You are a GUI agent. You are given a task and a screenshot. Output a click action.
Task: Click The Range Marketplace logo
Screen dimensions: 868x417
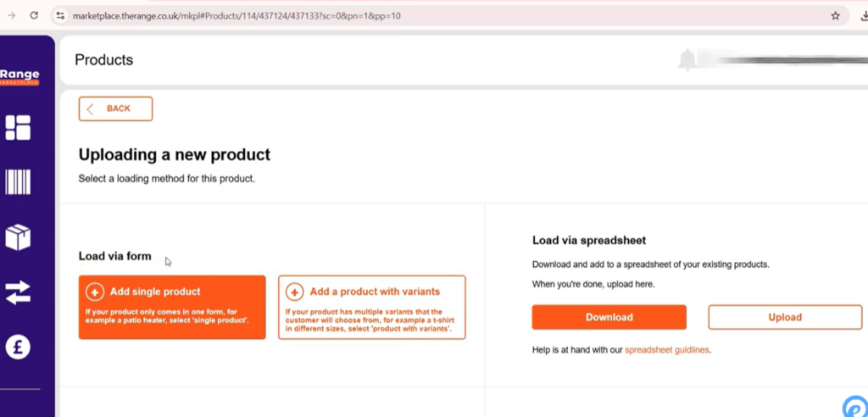[x=19, y=77]
